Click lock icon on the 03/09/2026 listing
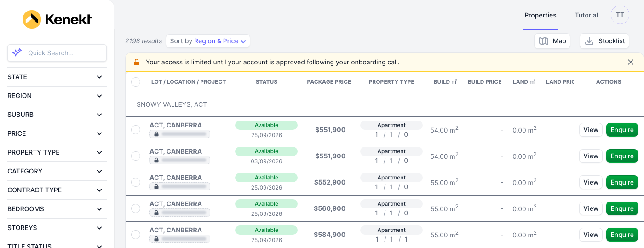Image resolution: width=644 pixels, height=248 pixels. [156, 160]
